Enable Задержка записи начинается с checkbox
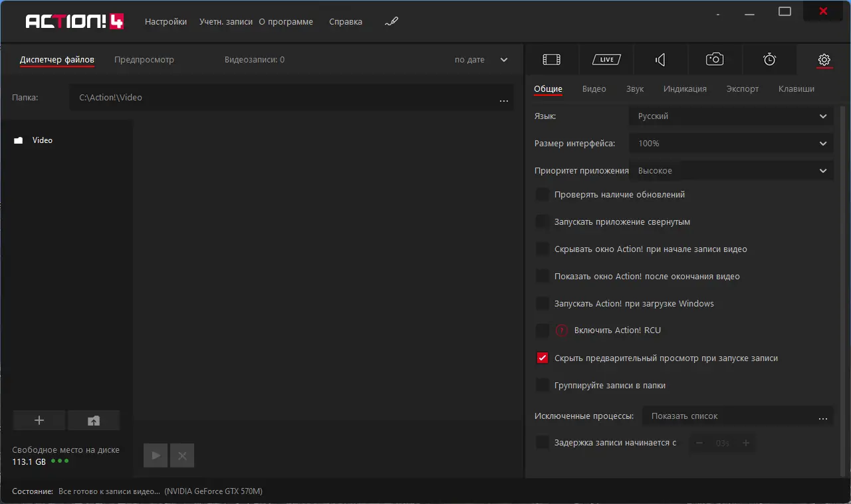Viewport: 851px width, 504px height. [543, 442]
